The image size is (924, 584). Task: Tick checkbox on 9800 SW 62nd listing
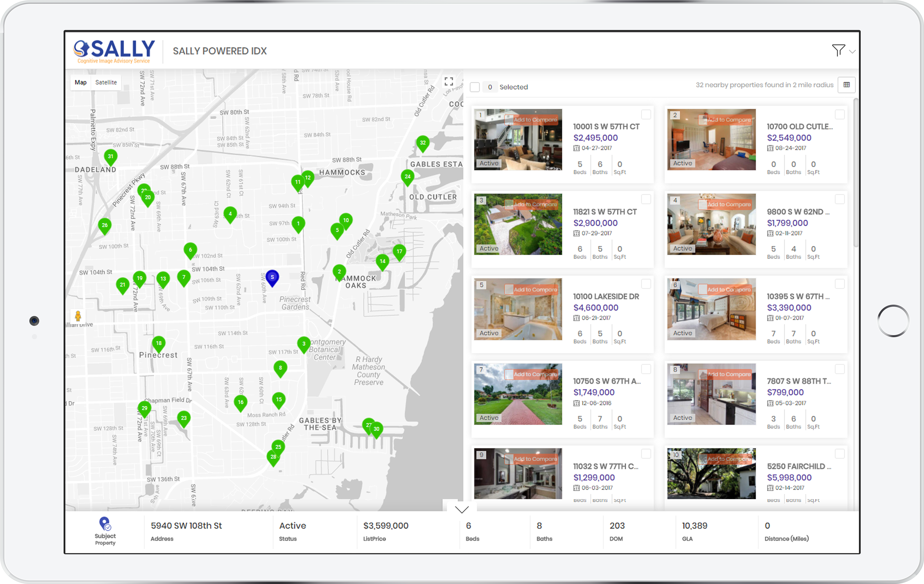coord(839,199)
